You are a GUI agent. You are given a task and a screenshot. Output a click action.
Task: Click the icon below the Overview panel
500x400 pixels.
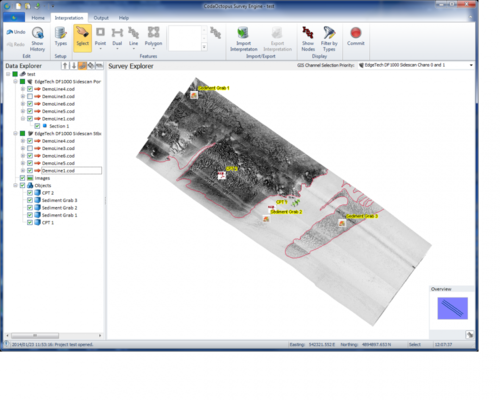470,335
